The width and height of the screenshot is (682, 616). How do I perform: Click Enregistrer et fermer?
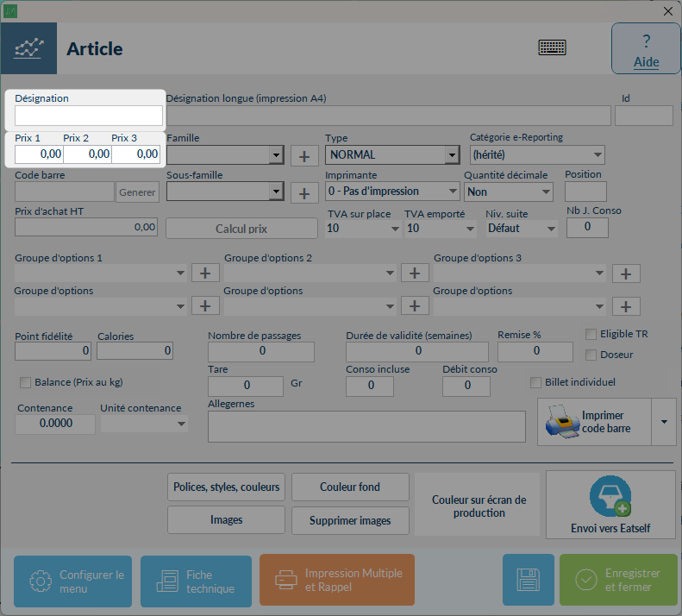point(618,580)
